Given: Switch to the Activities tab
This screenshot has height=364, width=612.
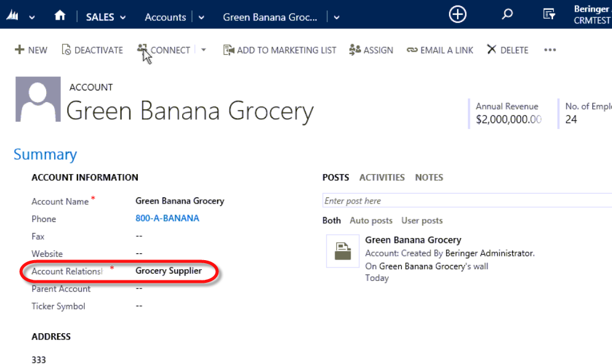Looking at the screenshot, I should click(x=382, y=177).
